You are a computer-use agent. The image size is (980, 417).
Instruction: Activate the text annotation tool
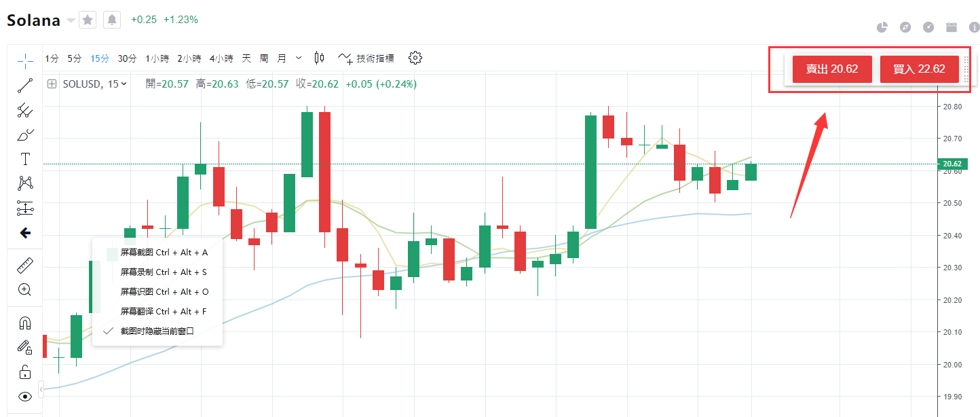(25, 159)
